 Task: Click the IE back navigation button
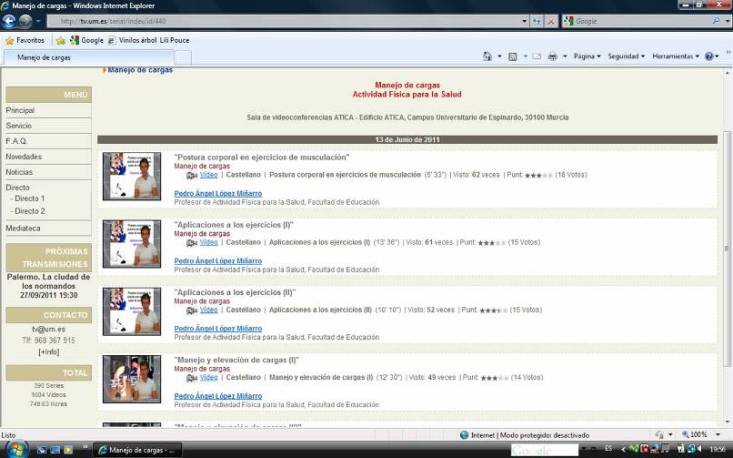[x=11, y=21]
